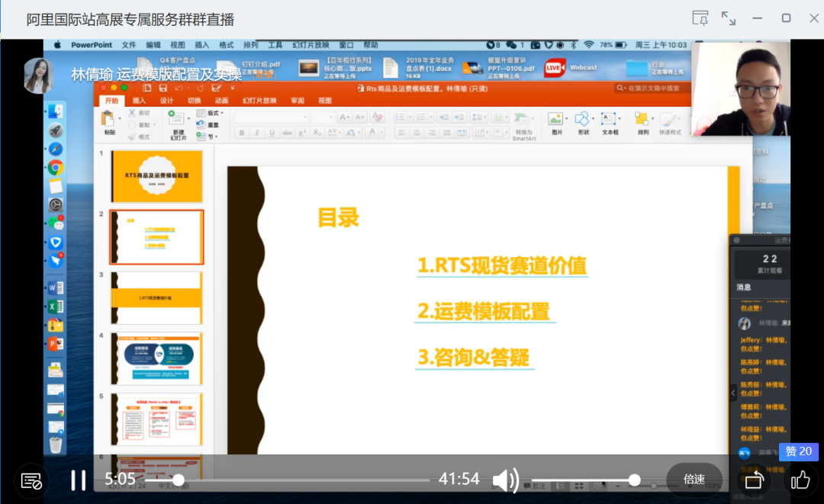Click the 1.RTS现货赛道价值 link on slide

click(x=502, y=265)
